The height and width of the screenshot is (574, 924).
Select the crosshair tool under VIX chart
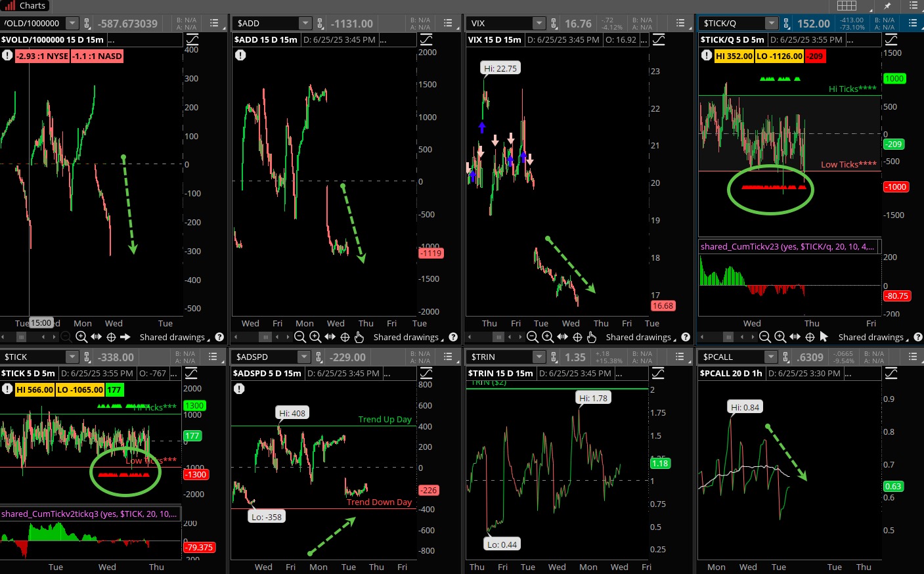[577, 337]
